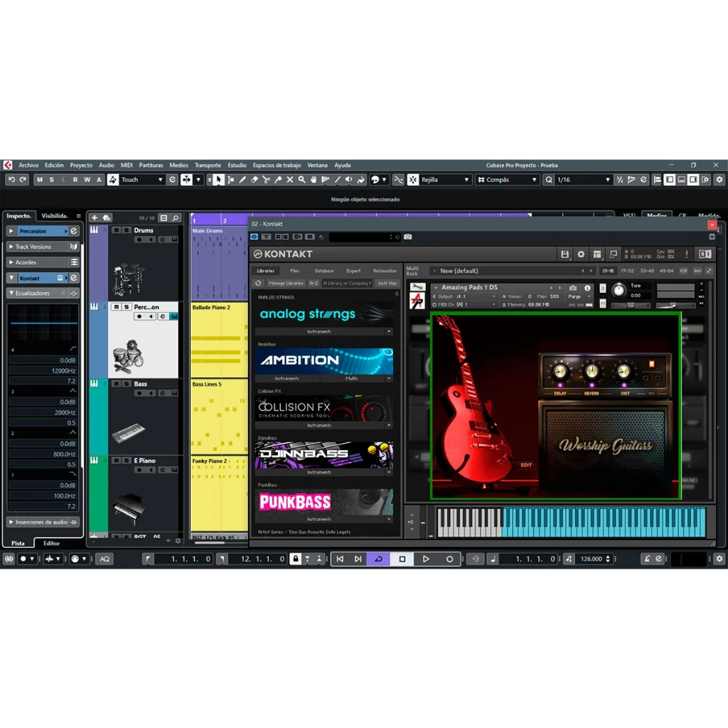Viewport: 728px width, 728px height.
Task: Select the Glue tool
Action: [278, 180]
